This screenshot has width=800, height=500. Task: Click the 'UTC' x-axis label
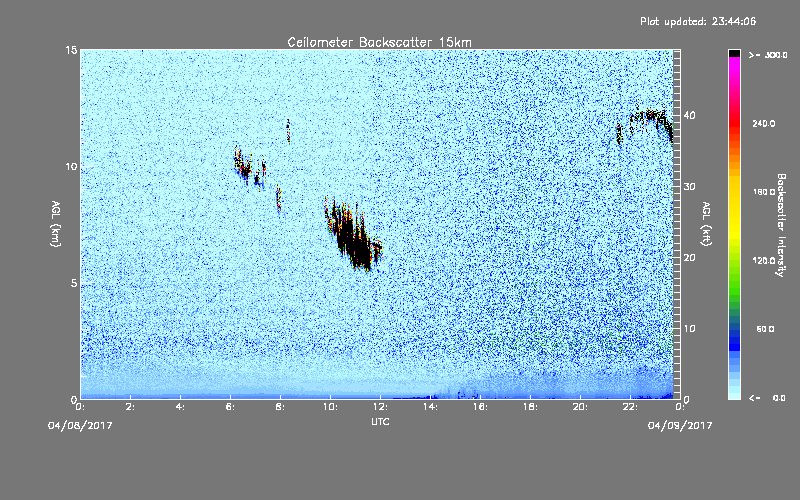[380, 421]
